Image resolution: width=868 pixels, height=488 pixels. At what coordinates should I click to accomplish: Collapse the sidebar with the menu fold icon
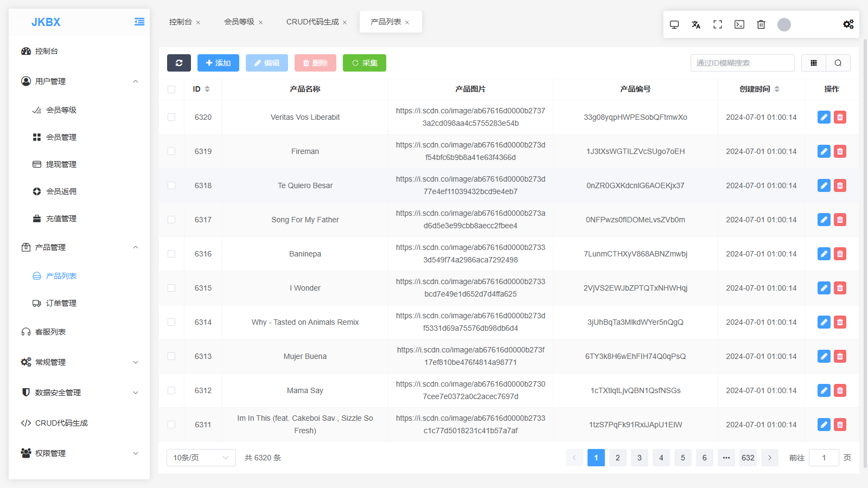tap(139, 22)
